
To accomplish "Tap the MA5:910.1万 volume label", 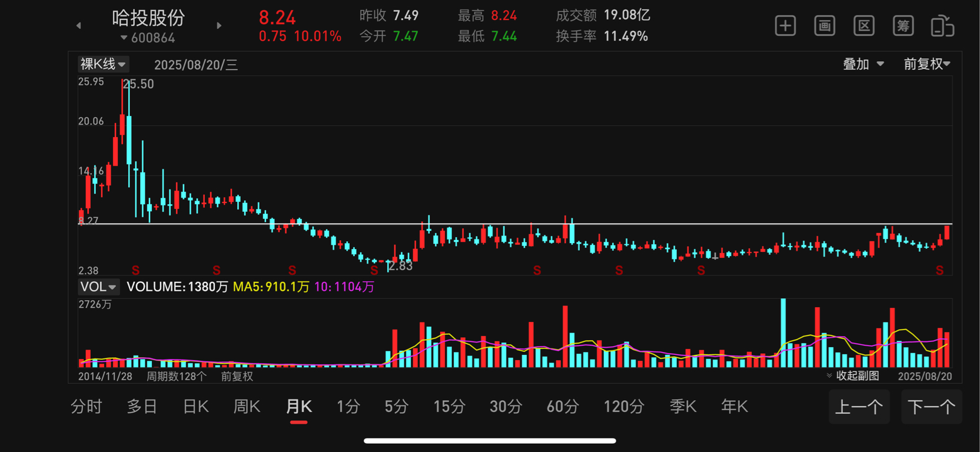I will click(x=271, y=287).
